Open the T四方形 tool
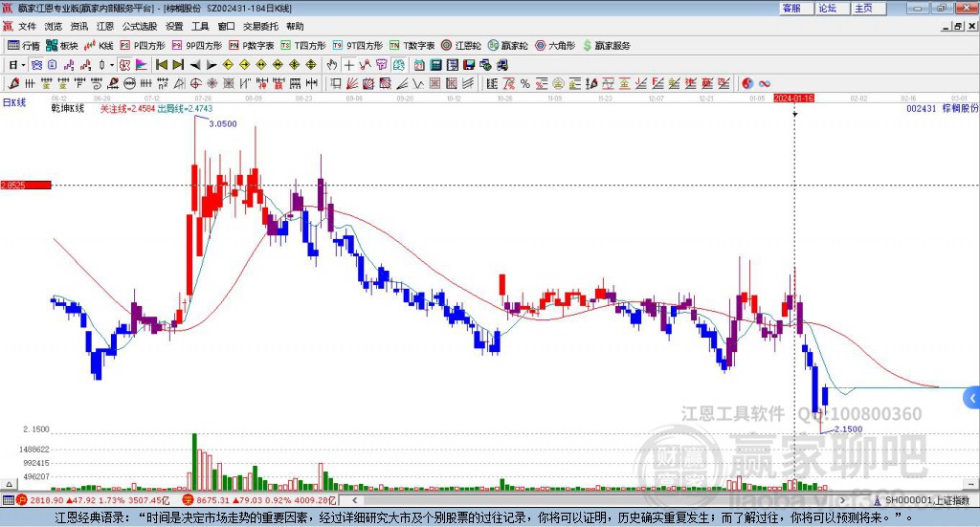This screenshot has width=980, height=527. (x=303, y=46)
